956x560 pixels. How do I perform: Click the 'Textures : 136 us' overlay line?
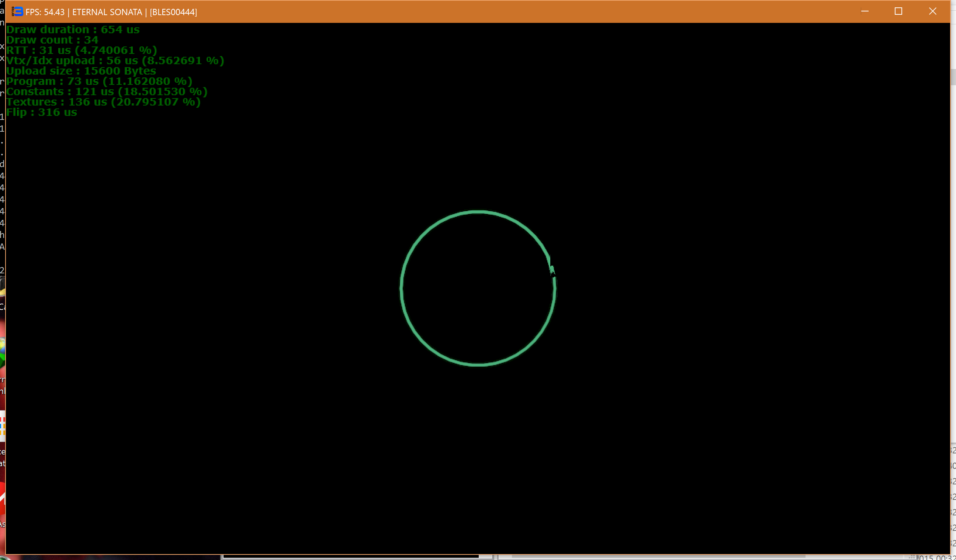[x=103, y=102]
